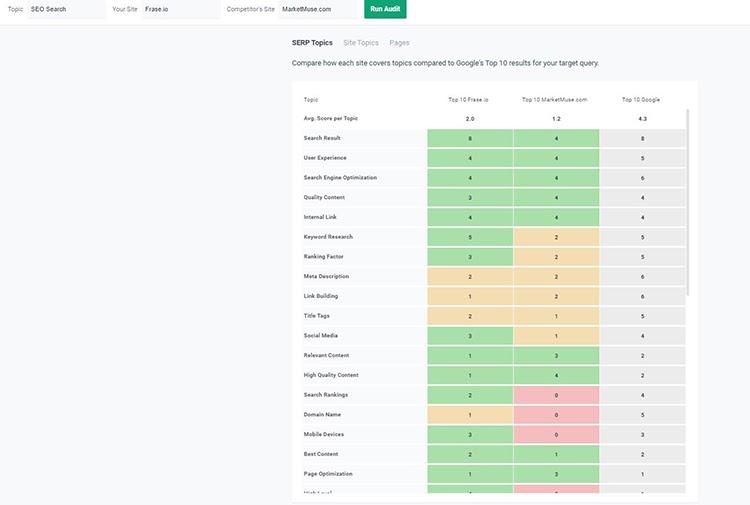This screenshot has width=750, height=505.
Task: Select the Search Rankings topic label
Action: coord(326,395)
